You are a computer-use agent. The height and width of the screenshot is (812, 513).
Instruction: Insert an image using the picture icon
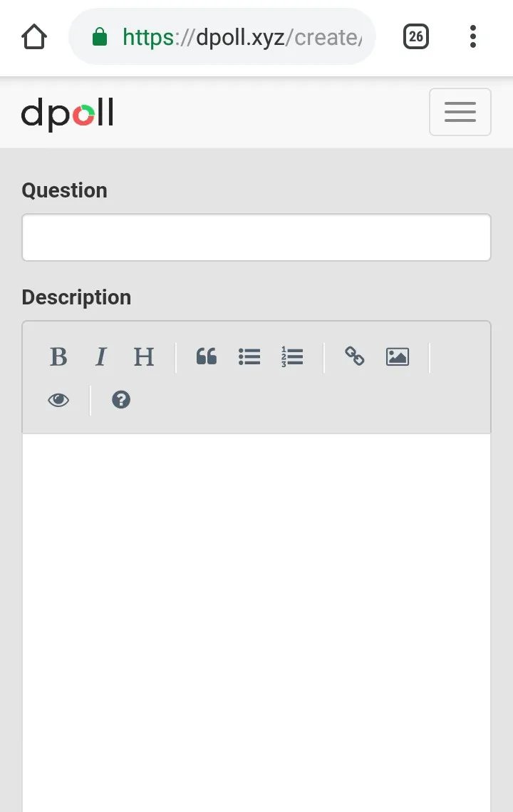tap(397, 356)
